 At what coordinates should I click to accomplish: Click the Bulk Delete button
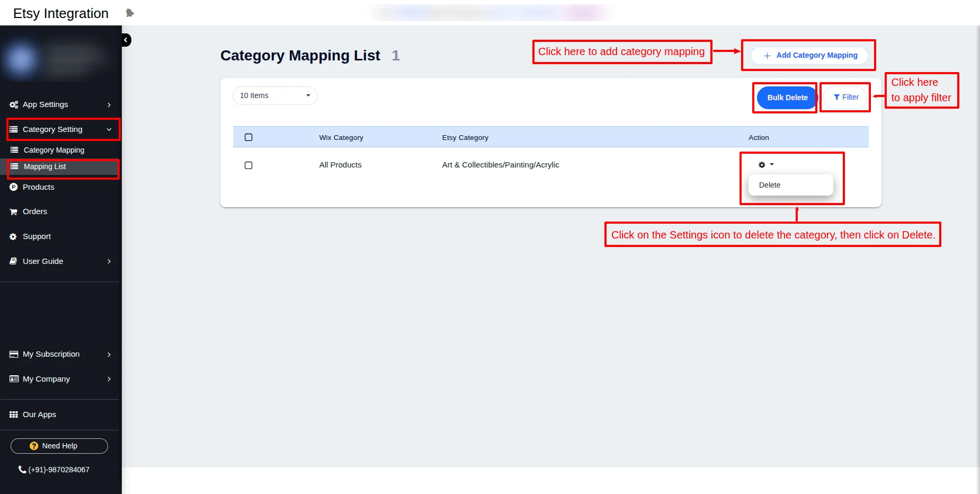[x=787, y=98]
